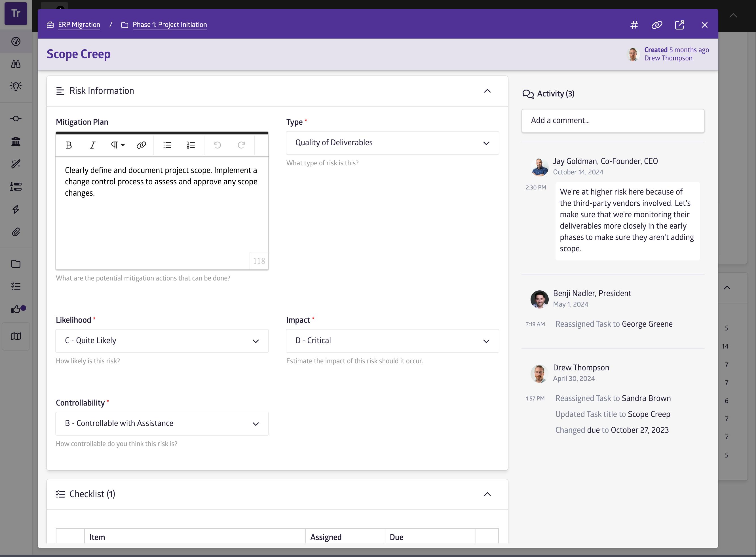Click the hashtag icon in header

(x=634, y=25)
